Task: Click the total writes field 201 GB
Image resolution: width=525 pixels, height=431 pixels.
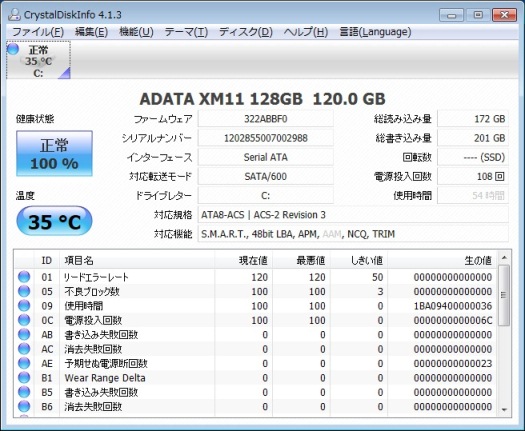Action: coord(473,138)
